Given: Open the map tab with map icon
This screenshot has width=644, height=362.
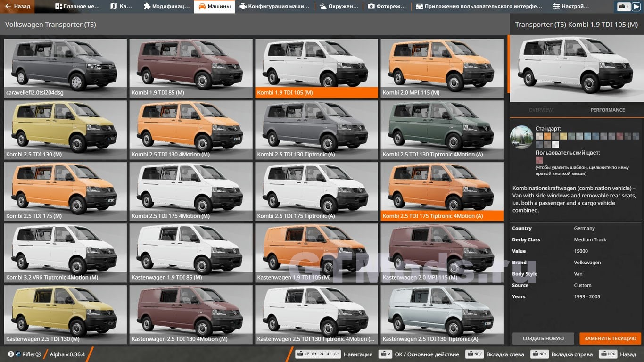Looking at the screenshot, I should coord(121,7).
